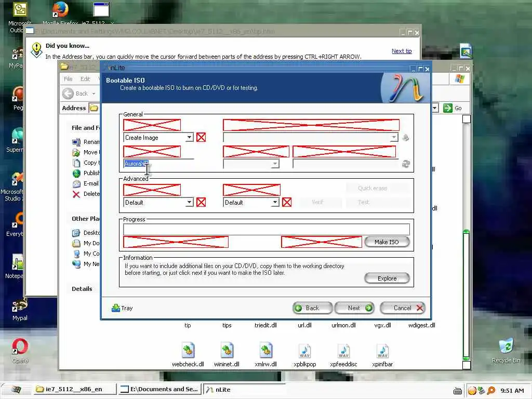
Task: Open the Explorer address bar dropdown
Action: [435, 108]
